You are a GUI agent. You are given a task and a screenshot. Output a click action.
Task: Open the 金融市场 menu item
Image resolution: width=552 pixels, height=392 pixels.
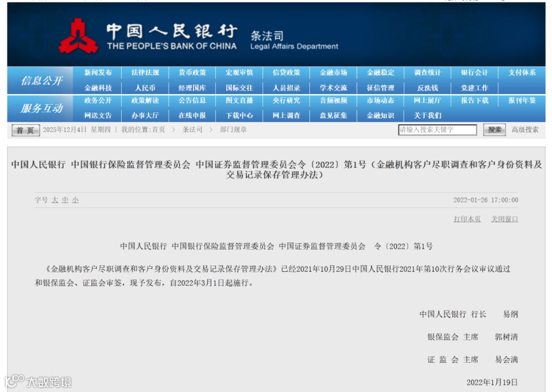(x=333, y=73)
